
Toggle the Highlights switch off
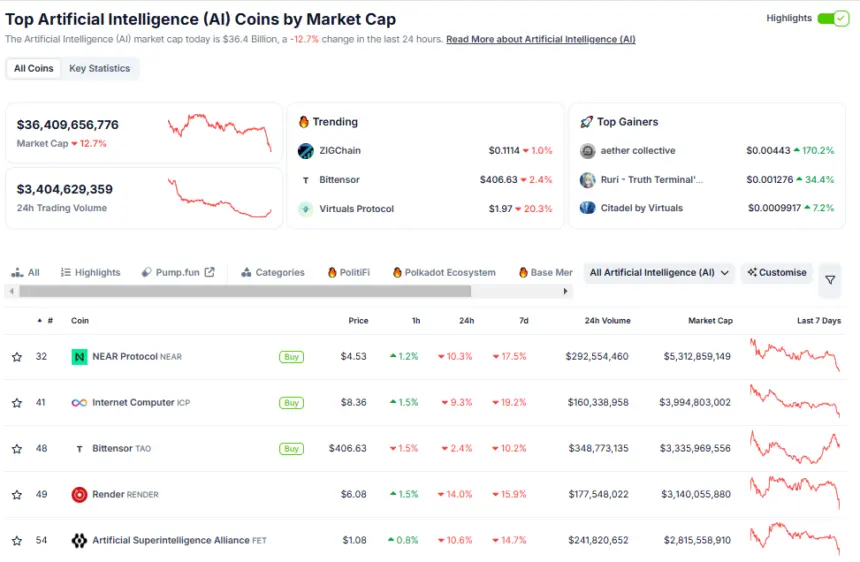coord(832,18)
